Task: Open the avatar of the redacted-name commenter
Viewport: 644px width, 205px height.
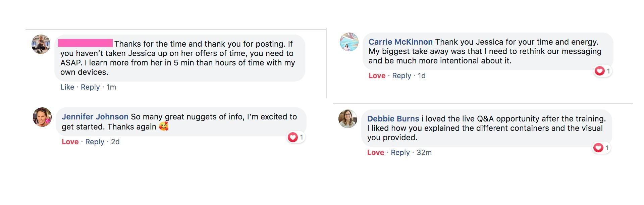Action: coord(41,44)
